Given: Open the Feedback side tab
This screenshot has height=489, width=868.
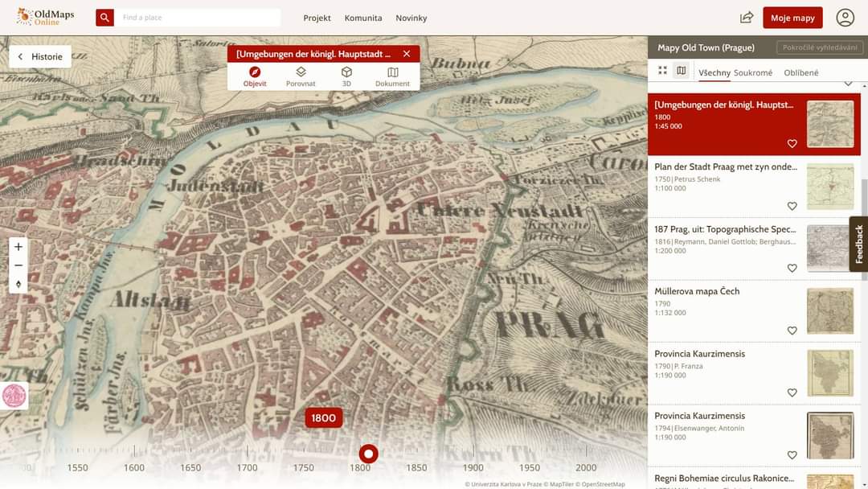Looking at the screenshot, I should point(858,244).
